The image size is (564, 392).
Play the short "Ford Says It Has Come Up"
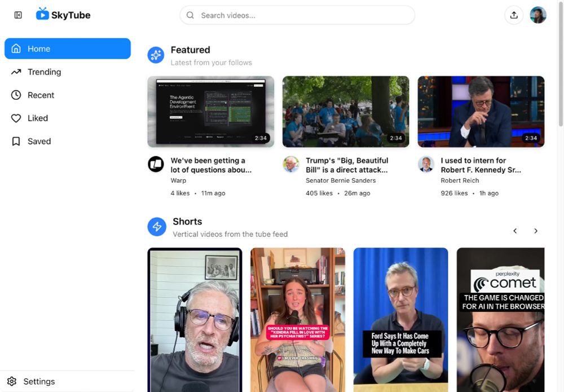400,320
